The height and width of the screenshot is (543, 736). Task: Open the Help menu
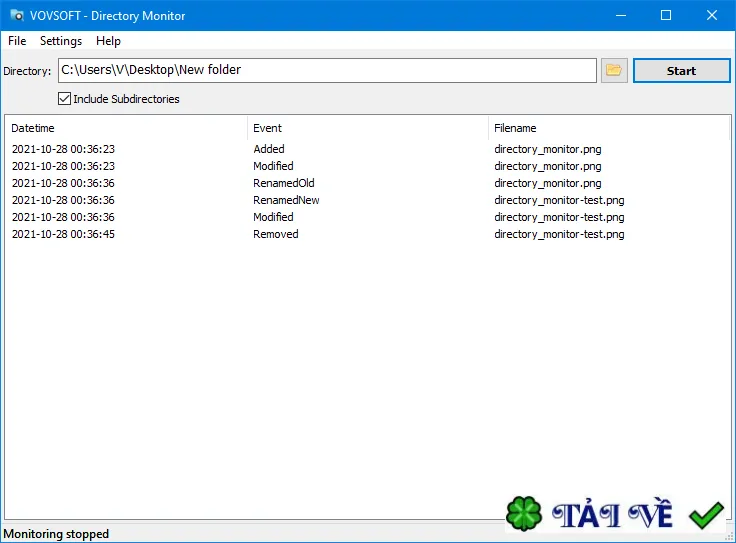point(108,41)
